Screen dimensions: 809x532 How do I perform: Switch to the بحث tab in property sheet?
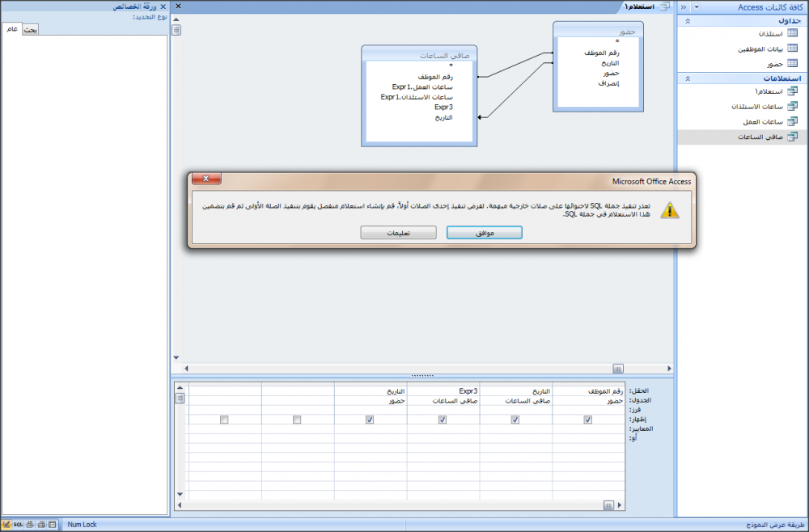29,30
